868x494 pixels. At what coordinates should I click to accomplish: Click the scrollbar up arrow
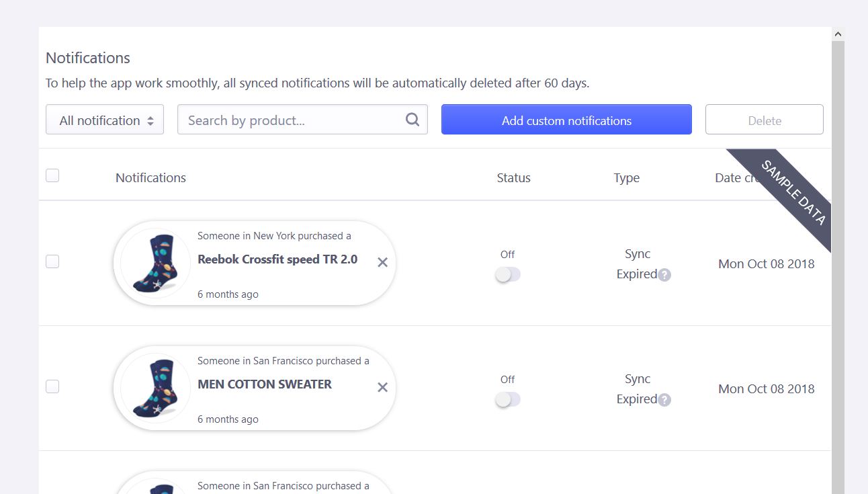click(838, 34)
